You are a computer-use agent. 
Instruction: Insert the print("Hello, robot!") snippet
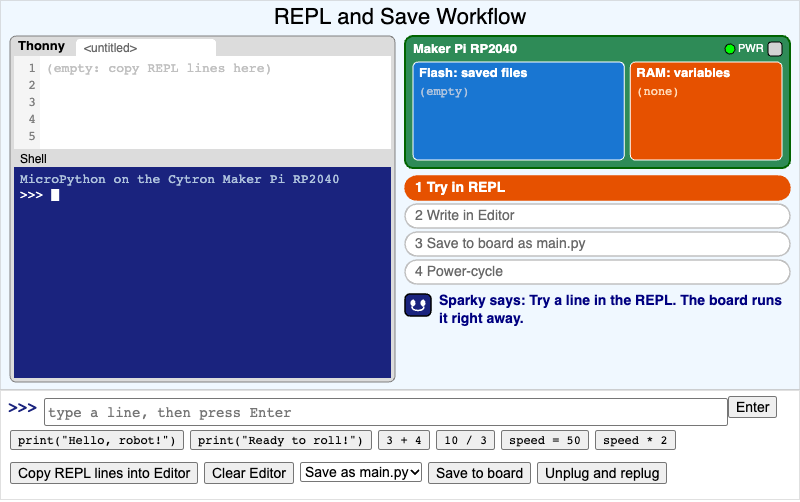click(x=97, y=440)
